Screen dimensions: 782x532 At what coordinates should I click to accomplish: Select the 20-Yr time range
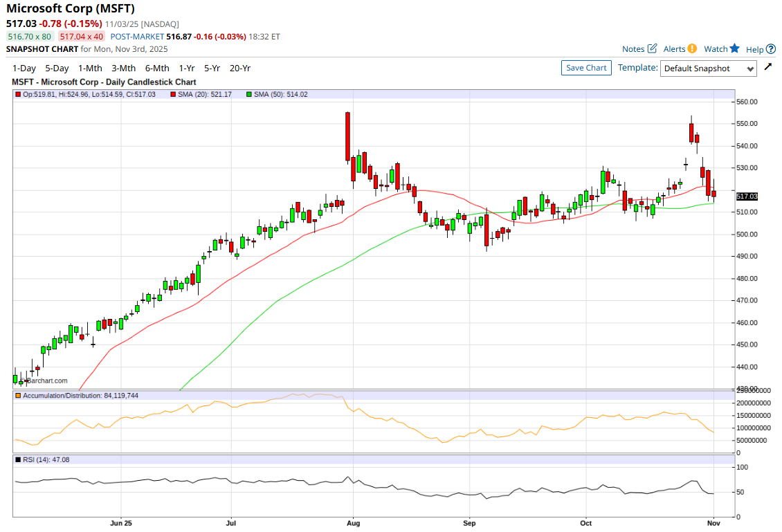240,68
